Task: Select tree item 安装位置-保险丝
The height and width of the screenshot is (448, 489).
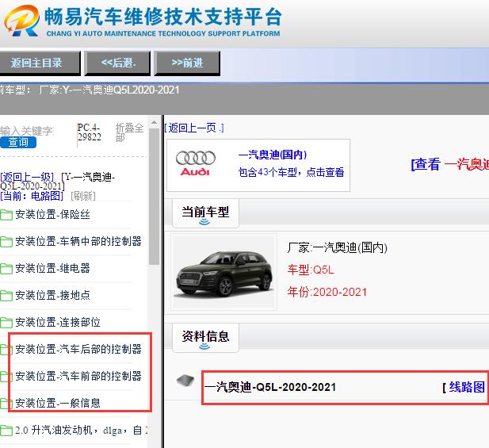Action: click(x=53, y=214)
